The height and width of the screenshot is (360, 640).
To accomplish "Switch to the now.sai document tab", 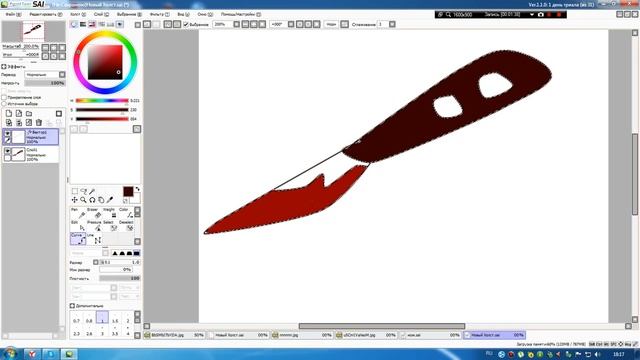I will [x=431, y=335].
